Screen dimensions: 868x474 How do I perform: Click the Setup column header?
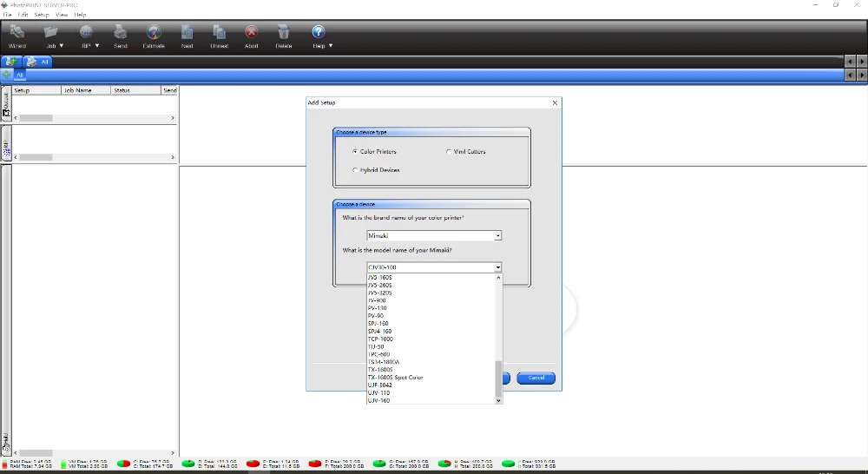click(36, 89)
